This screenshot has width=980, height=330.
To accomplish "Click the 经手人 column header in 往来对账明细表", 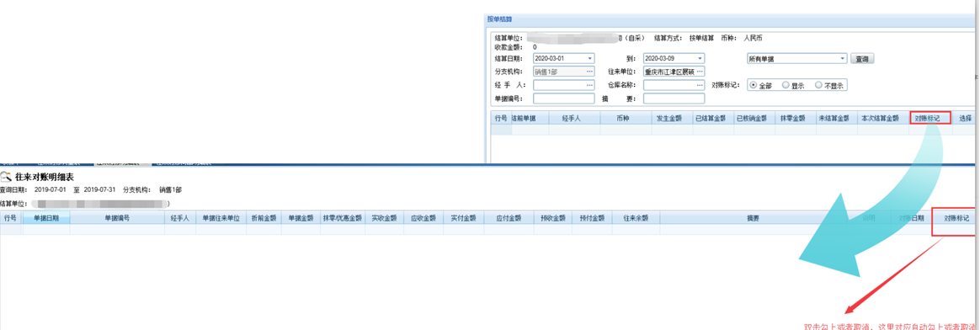I will click(179, 218).
